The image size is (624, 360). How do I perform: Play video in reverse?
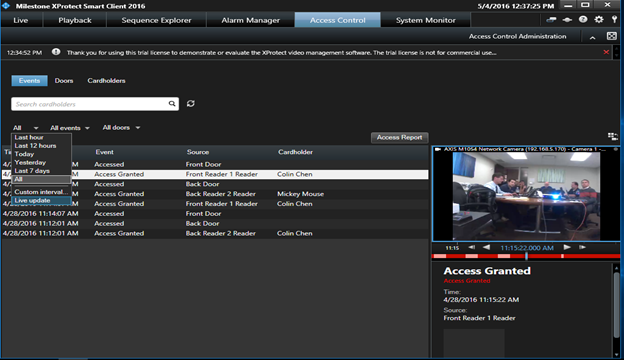click(x=486, y=247)
